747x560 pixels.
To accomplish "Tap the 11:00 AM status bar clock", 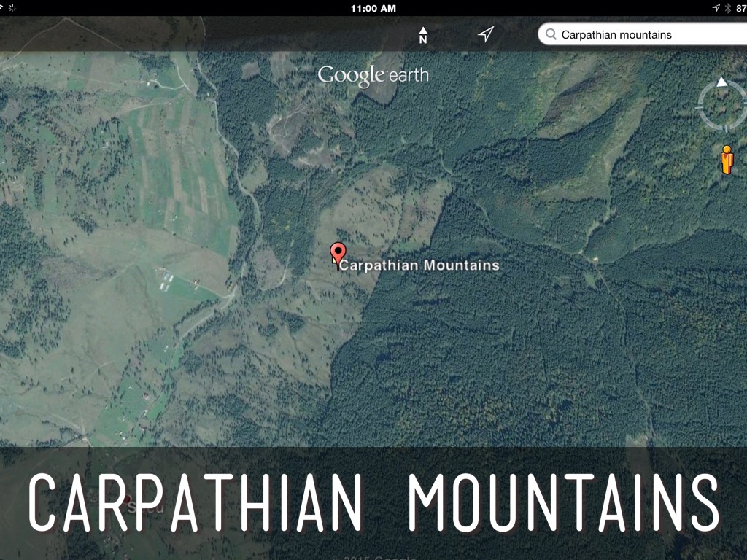I will pyautogui.click(x=373, y=8).
